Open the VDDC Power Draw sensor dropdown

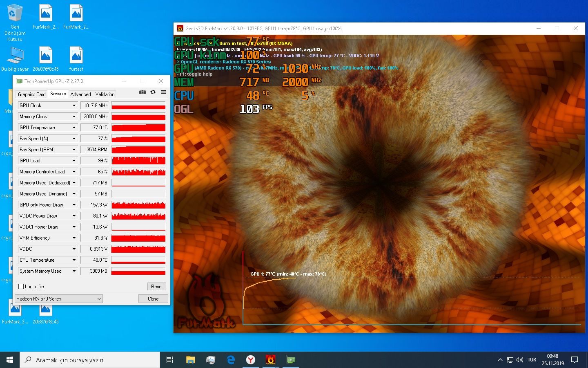[74, 216]
